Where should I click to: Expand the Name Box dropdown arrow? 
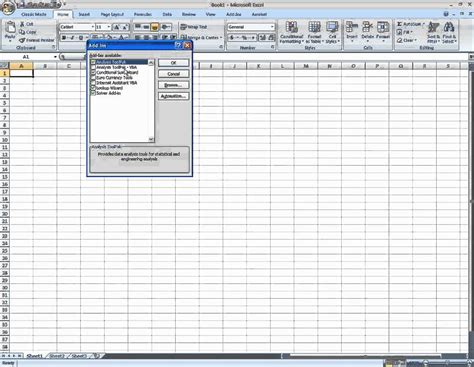[x=55, y=57]
